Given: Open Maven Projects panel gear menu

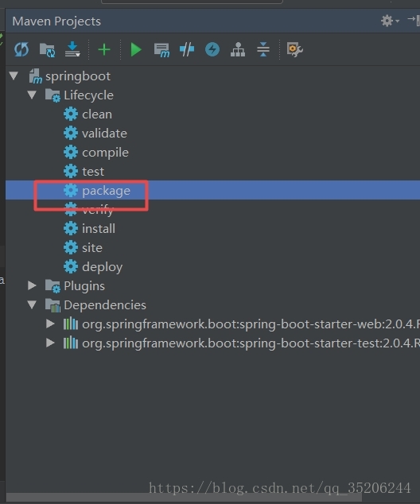Looking at the screenshot, I should click(x=390, y=21).
